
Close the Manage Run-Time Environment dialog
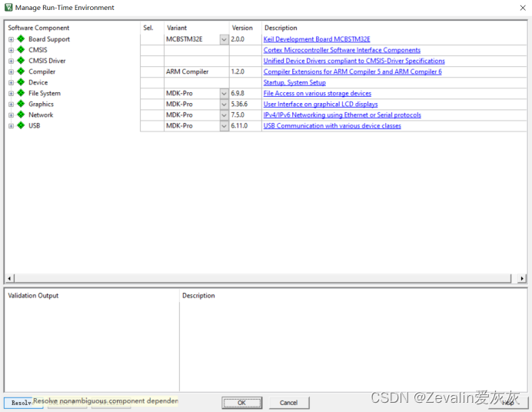pyautogui.click(x=523, y=8)
